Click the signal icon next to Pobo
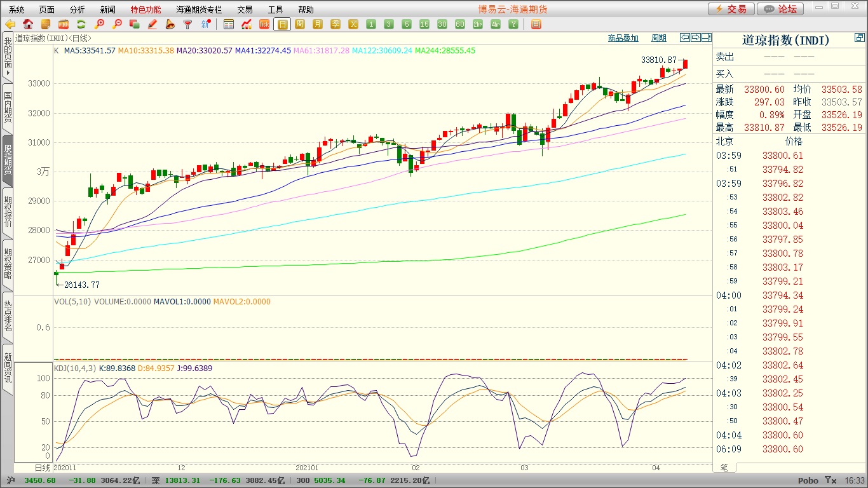This screenshot has width=868, height=488. [x=831, y=480]
